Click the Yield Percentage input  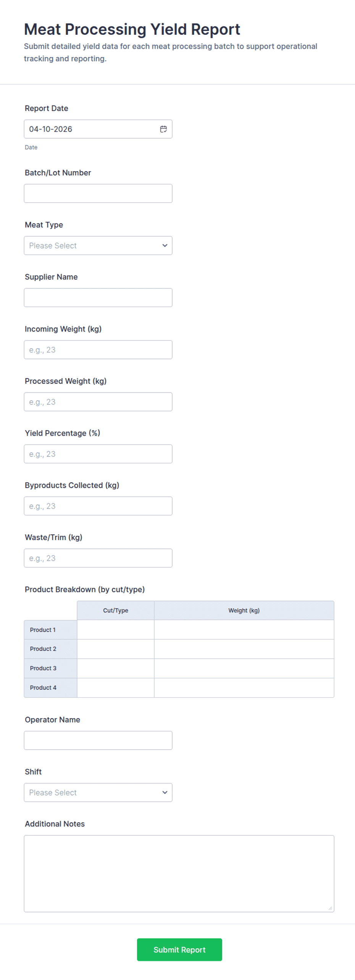click(x=98, y=454)
